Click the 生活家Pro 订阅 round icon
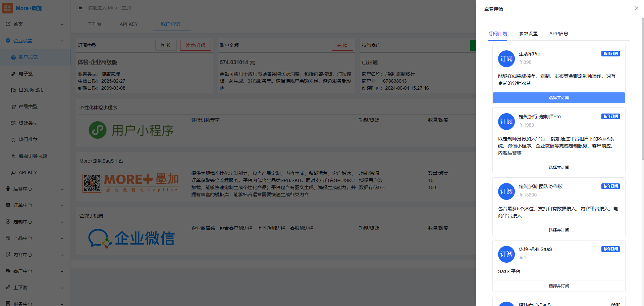This screenshot has height=306, width=644. point(506,59)
